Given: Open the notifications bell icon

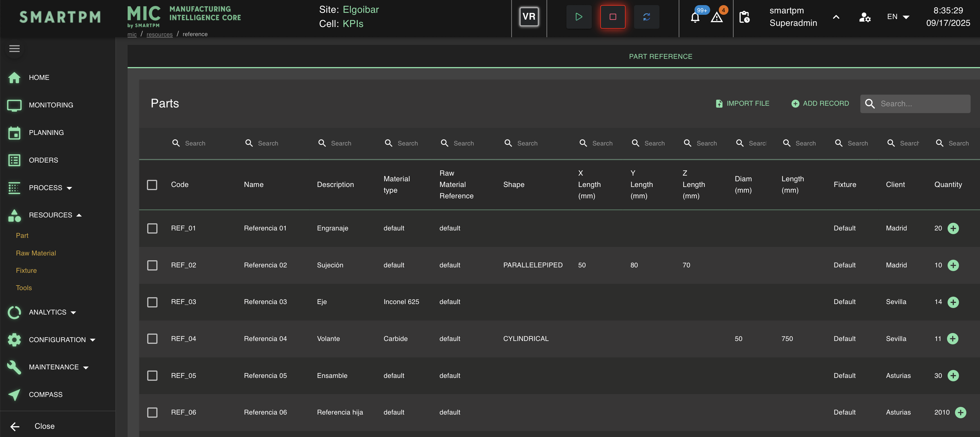Looking at the screenshot, I should [695, 18].
